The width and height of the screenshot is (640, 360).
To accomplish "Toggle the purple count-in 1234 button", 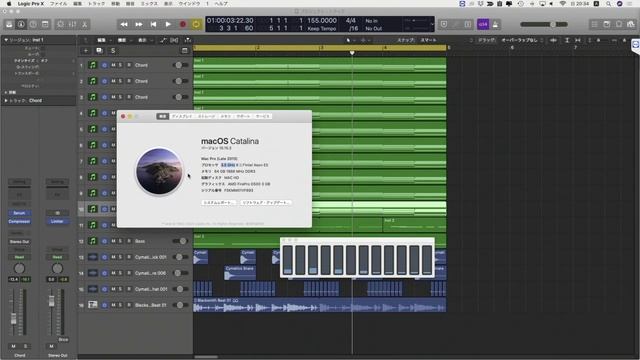I will (x=483, y=24).
